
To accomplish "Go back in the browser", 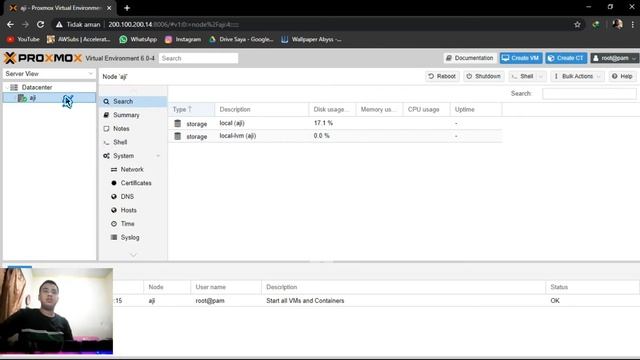I will coord(10,24).
